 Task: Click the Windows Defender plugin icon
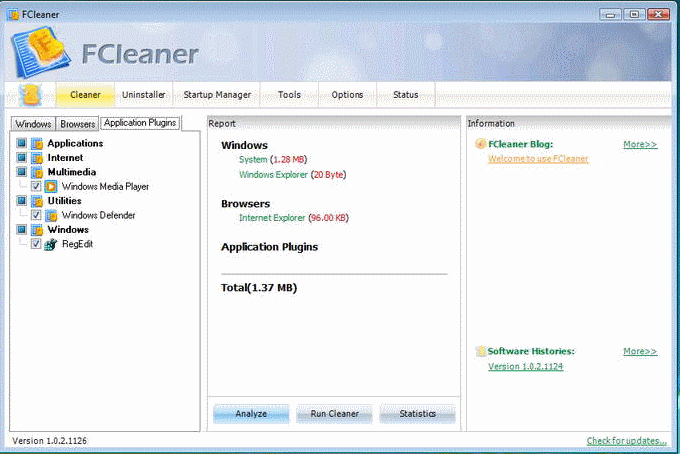pyautogui.click(x=51, y=215)
